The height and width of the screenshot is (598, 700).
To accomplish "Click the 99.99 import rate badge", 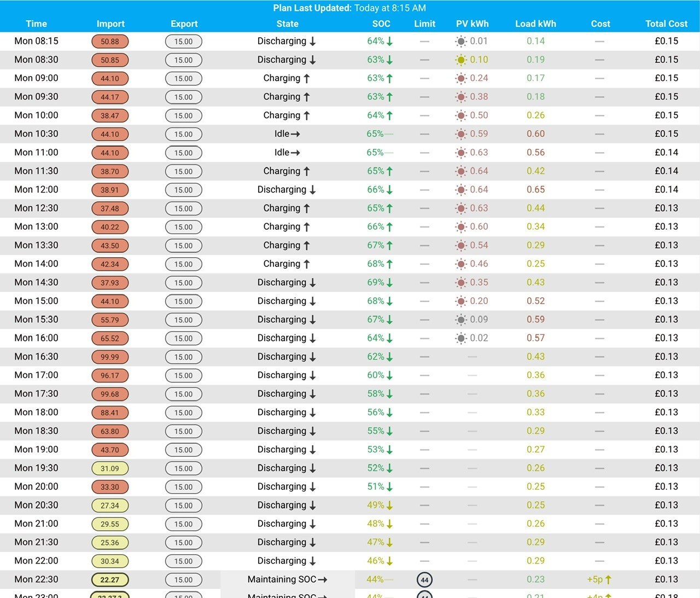I will coord(110,357).
